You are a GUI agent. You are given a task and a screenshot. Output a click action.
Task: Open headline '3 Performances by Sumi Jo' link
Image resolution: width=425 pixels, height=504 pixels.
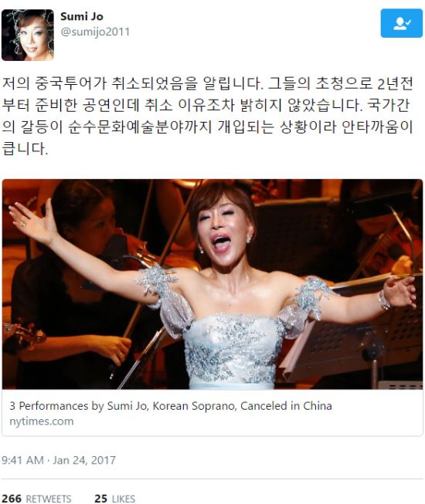click(171, 406)
